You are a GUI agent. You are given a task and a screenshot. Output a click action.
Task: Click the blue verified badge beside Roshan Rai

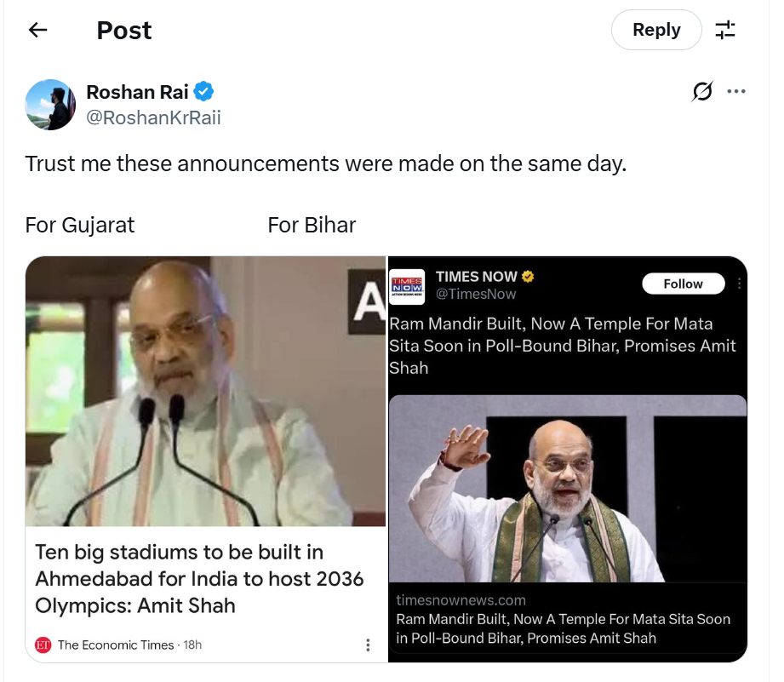(204, 92)
